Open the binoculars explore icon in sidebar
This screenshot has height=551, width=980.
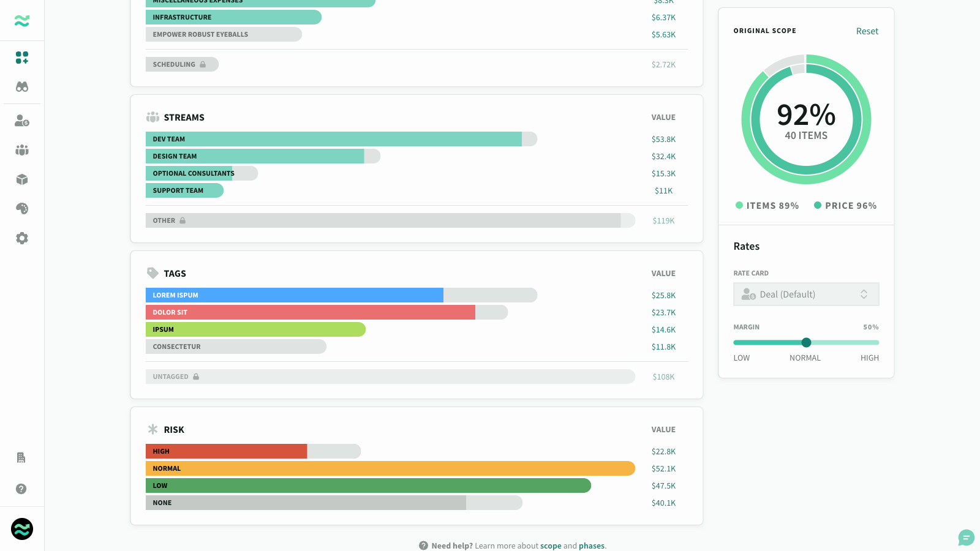22,87
